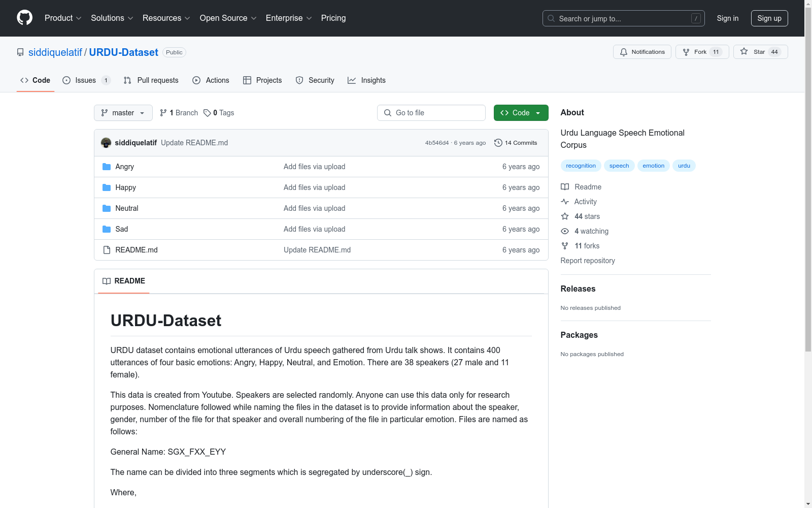View the 4 watching list
This screenshot has height=508, width=812.
pyautogui.click(x=585, y=231)
